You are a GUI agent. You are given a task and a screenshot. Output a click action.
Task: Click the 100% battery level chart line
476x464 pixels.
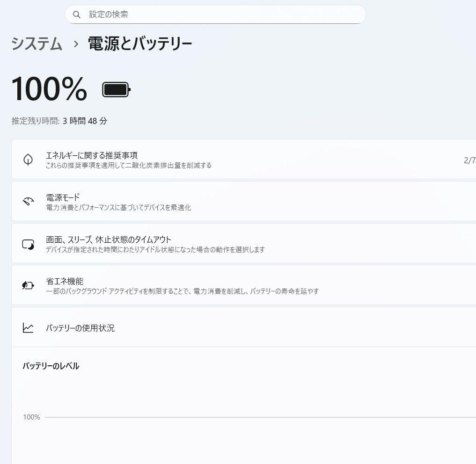pos(234,417)
